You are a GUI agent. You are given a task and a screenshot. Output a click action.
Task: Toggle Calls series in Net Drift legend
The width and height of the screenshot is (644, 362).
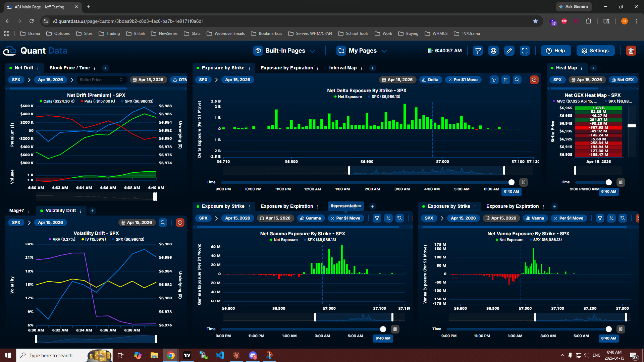(x=57, y=101)
